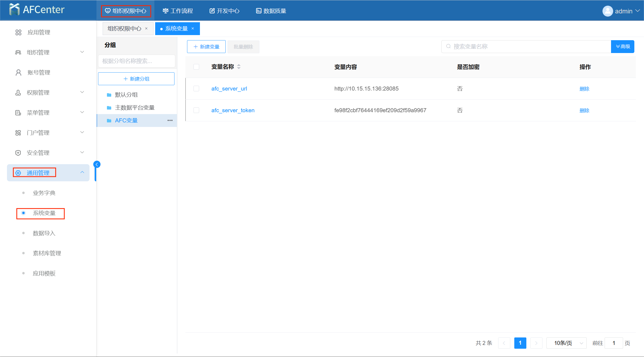Screen dimensions: 644x357
Task: Click the search magnifier icon in the variable search box
Action: coord(448,47)
